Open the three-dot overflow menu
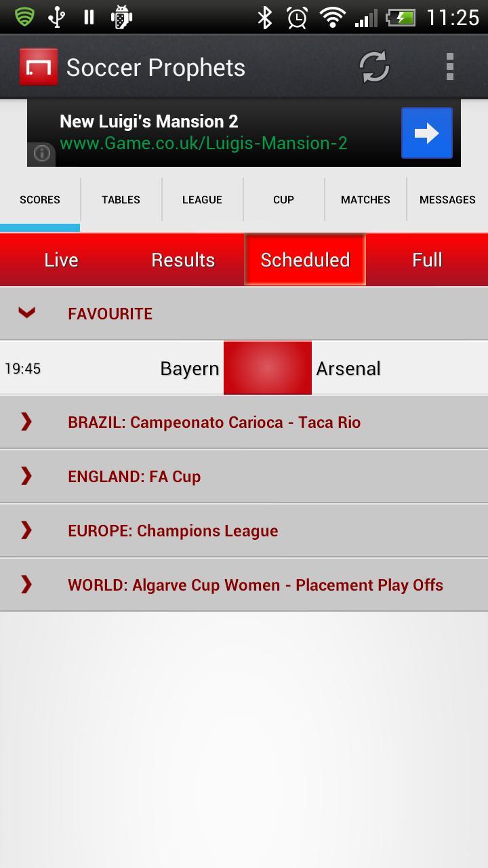This screenshot has height=868, width=488. 449,67
